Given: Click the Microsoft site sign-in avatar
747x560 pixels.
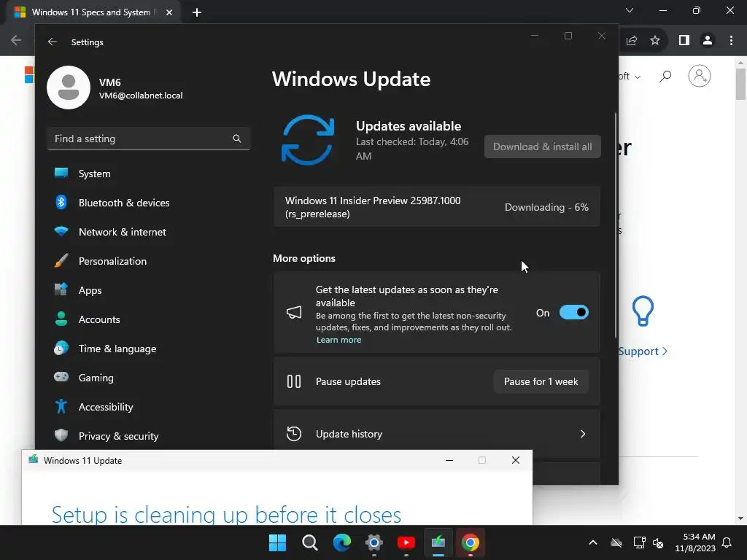Looking at the screenshot, I should tap(700, 76).
